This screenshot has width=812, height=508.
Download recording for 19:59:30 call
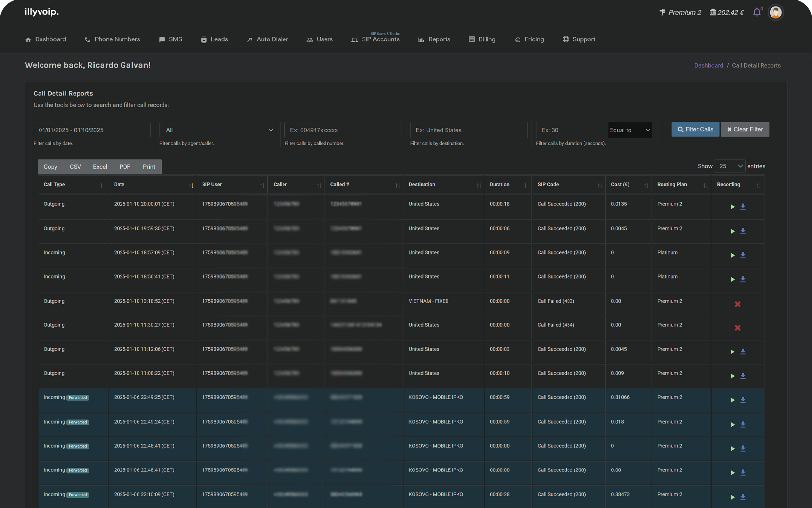pos(743,231)
